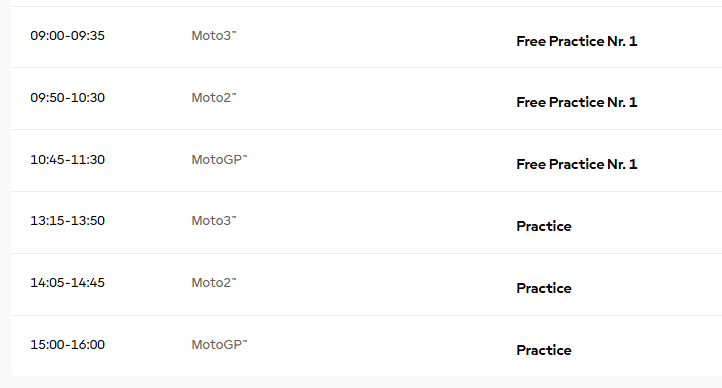The height and width of the screenshot is (388, 722).
Task: Click the 15:00-16:00 time slot
Action: (x=67, y=345)
